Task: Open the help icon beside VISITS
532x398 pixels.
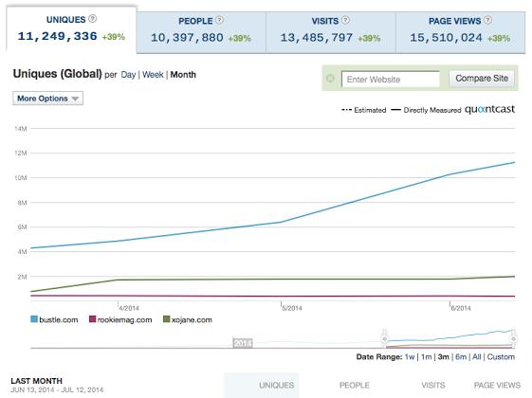Action: (345, 20)
